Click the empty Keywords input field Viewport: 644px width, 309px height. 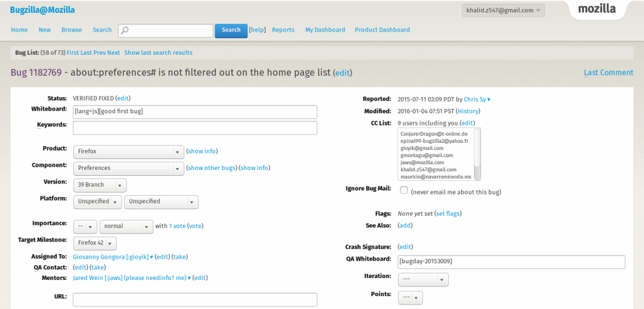coord(195,128)
